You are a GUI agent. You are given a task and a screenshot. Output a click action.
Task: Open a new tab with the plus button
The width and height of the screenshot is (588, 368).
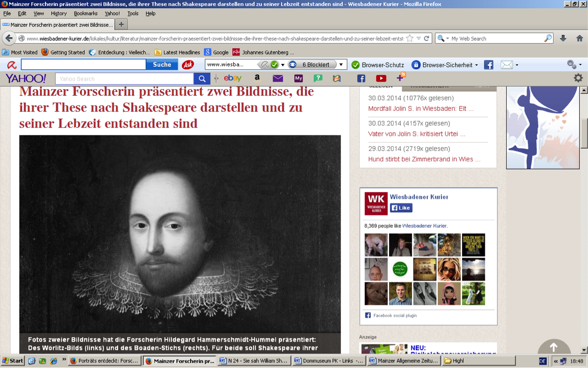[121, 24]
